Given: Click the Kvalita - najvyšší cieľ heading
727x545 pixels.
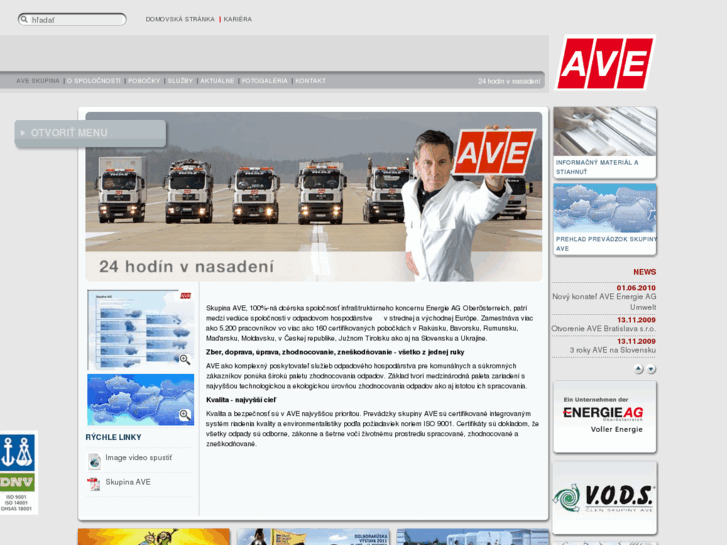Looking at the screenshot, I should click(x=241, y=400).
